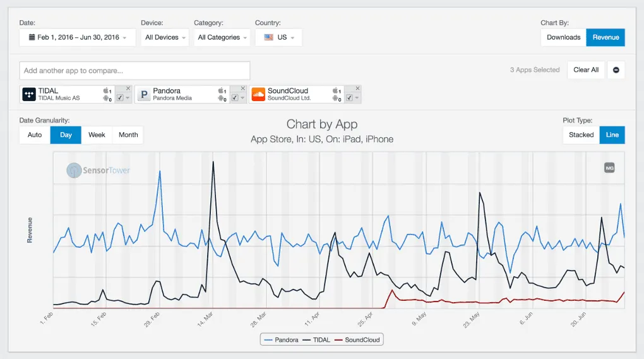This screenshot has width=644, height=359.
Task: Open the date range dropdown Feb 1 – Jun 30, 2016
Action: click(x=77, y=37)
